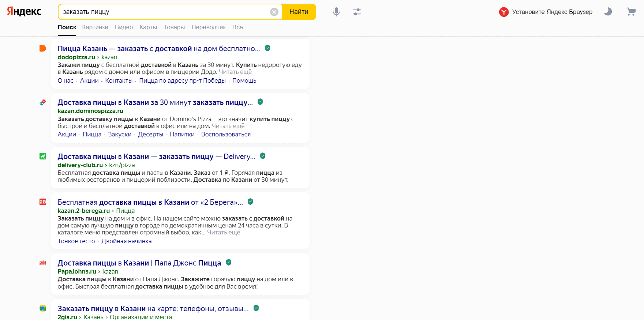The image size is (644, 320).
Task: Click the 2 Berega favicon
Action: [43, 202]
